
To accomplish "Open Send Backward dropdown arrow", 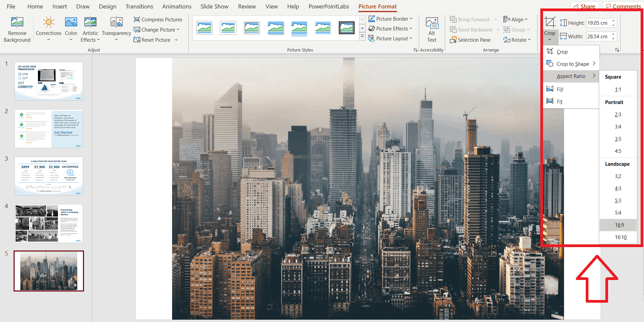I will tap(498, 29).
